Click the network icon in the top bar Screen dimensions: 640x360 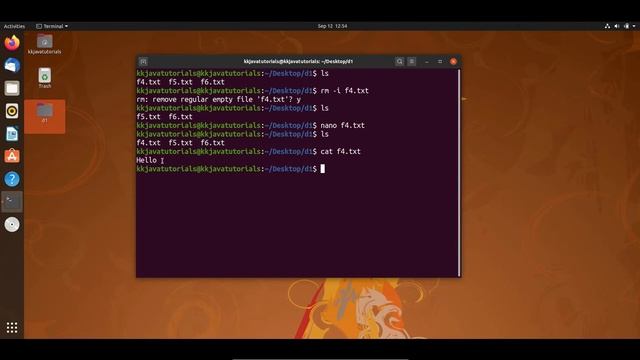point(607,26)
